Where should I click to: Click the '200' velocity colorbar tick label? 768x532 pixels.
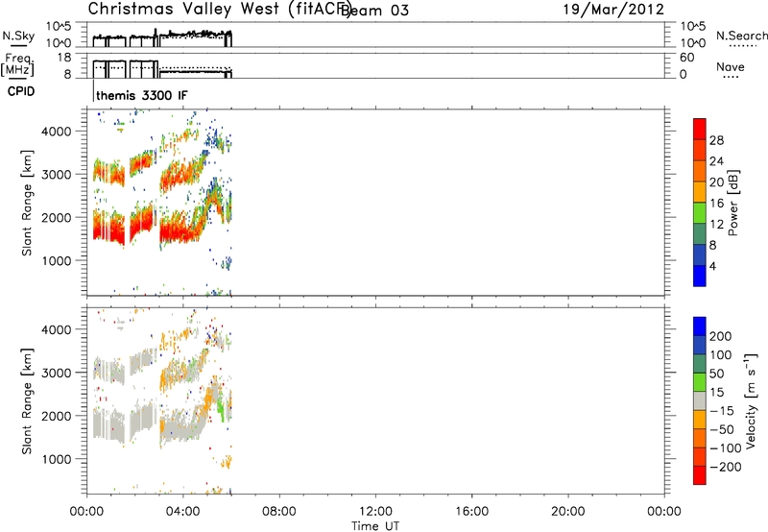(x=721, y=336)
